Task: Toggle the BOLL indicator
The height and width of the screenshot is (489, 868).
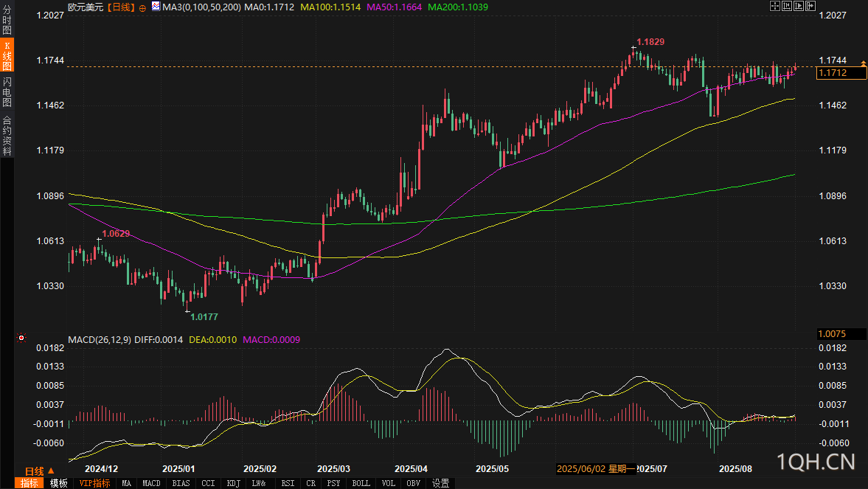Action: point(361,484)
